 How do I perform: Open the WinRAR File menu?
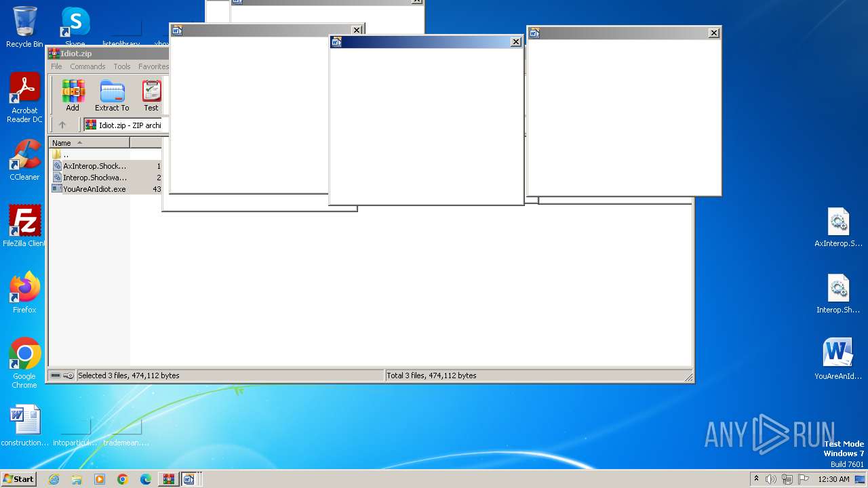click(56, 66)
